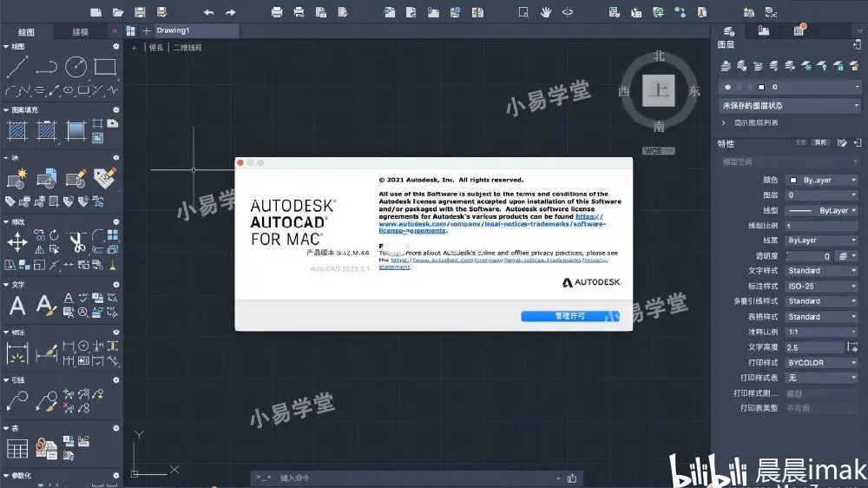The height and width of the screenshot is (488, 868).
Task: Select the Rectangle drawing tool
Action: [x=105, y=67]
